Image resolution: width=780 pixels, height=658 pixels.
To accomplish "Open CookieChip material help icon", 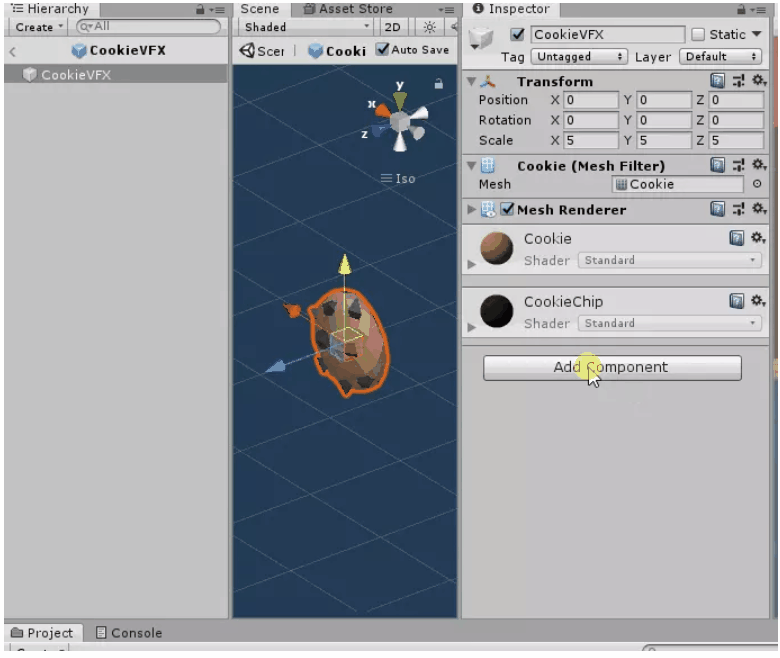I will 737,301.
